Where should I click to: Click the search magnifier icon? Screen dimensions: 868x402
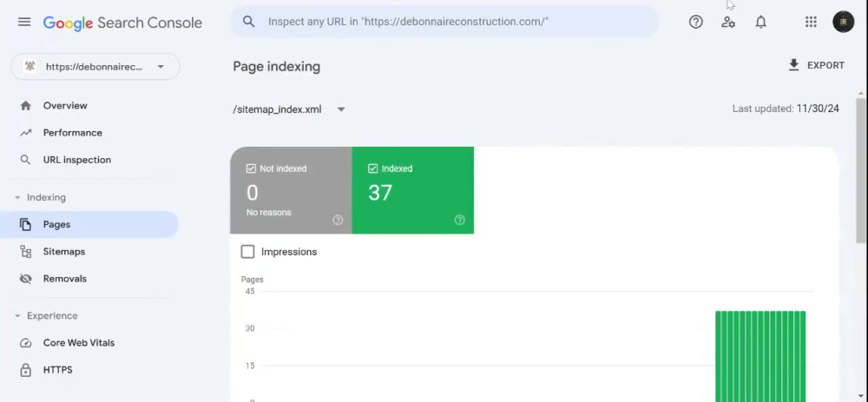point(248,22)
